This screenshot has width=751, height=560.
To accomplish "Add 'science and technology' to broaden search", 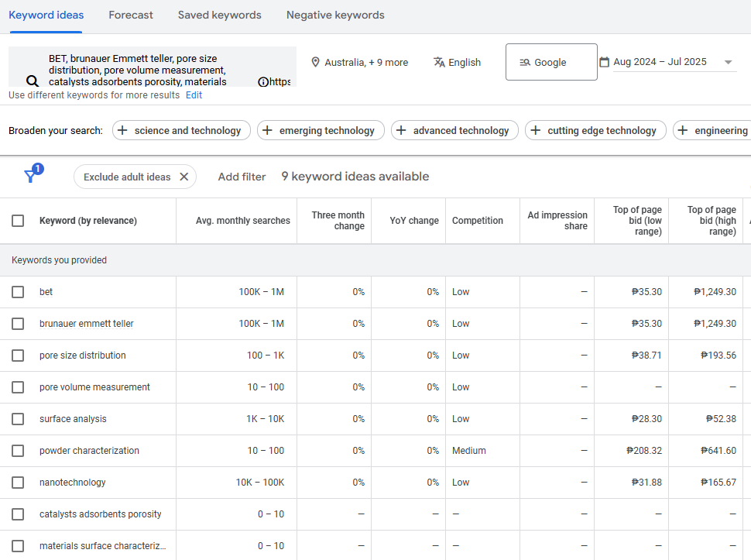I will (181, 130).
